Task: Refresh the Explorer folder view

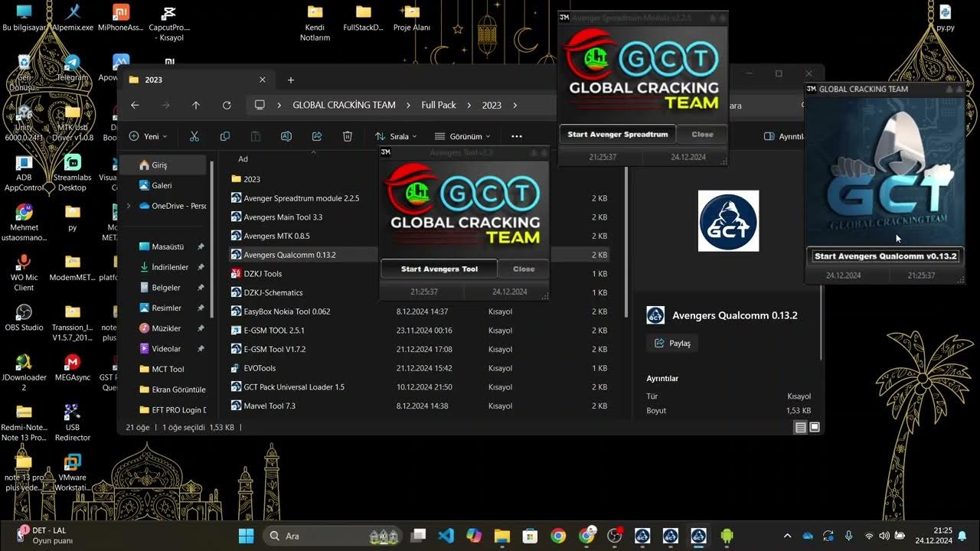Action: pyautogui.click(x=227, y=105)
